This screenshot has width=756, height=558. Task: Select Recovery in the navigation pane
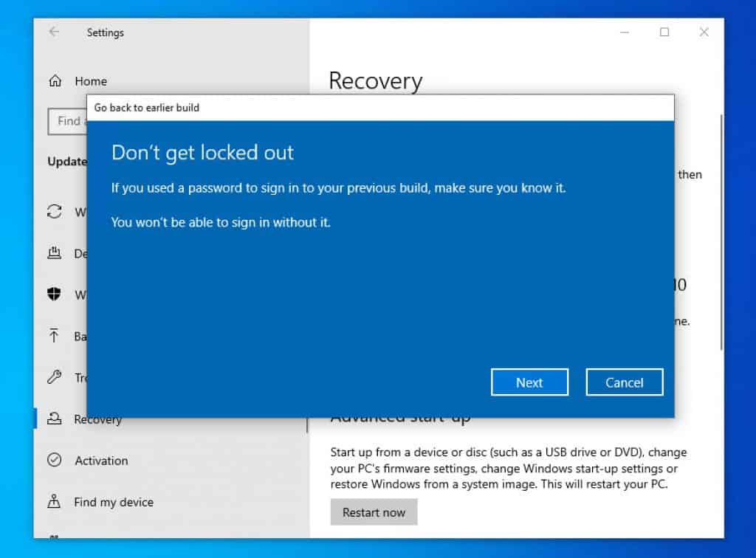(99, 419)
